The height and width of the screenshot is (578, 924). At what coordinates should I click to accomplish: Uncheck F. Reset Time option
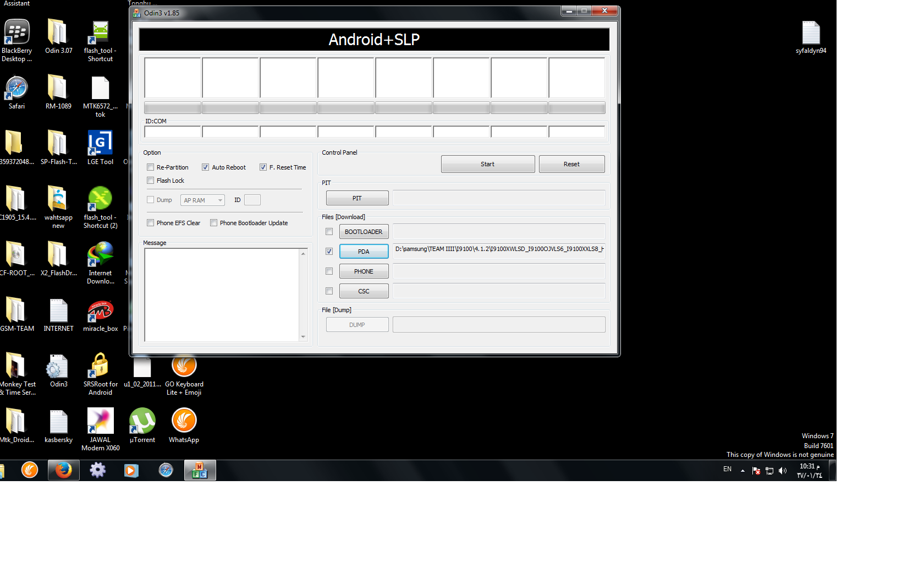pos(263,167)
